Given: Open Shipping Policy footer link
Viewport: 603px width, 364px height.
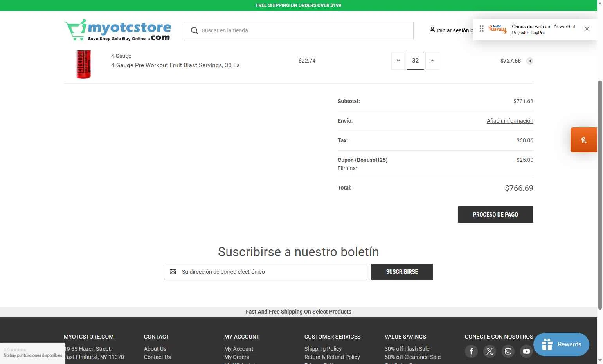Looking at the screenshot, I should 323,349.
